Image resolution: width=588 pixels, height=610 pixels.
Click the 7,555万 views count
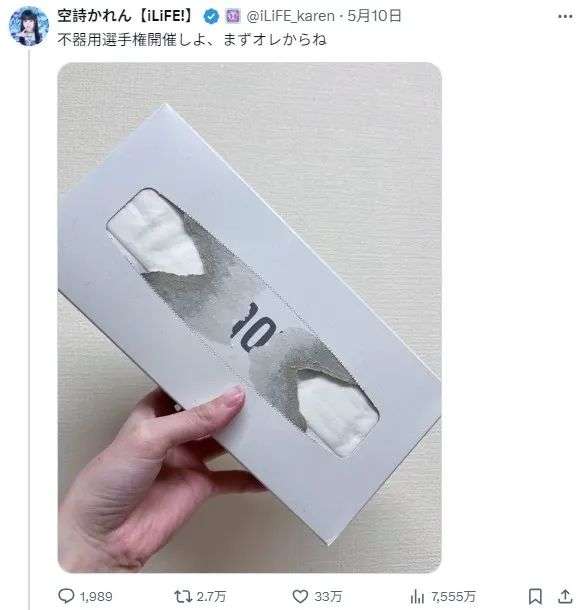tap(453, 596)
